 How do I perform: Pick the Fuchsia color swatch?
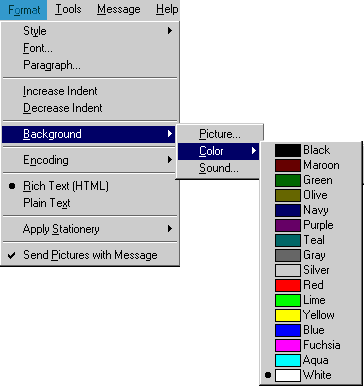click(x=288, y=345)
